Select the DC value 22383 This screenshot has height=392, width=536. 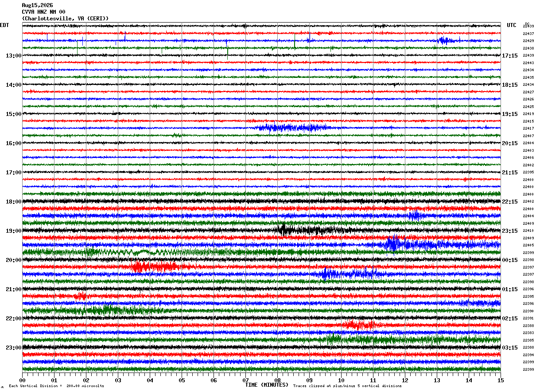528,333
